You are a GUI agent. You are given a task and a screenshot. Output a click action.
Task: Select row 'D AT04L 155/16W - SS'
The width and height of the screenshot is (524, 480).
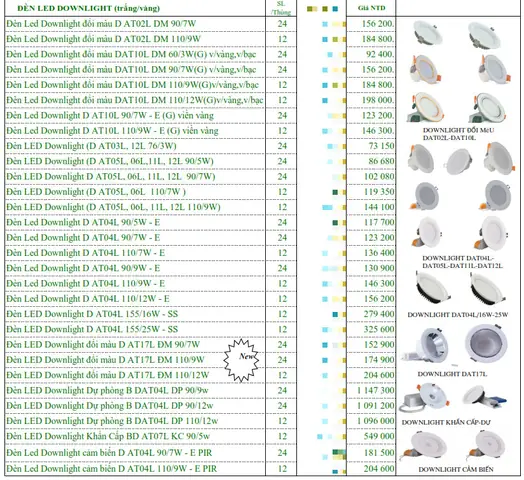coord(92,314)
